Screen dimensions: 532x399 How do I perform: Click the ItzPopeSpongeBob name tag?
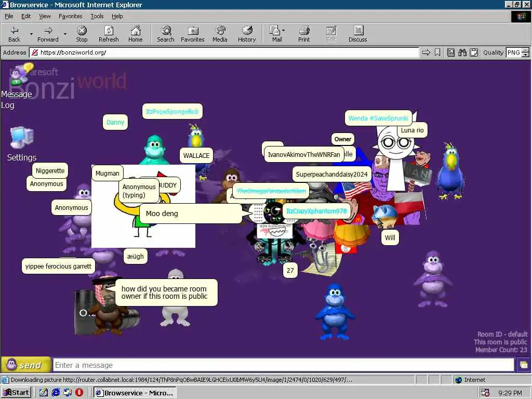click(x=172, y=111)
